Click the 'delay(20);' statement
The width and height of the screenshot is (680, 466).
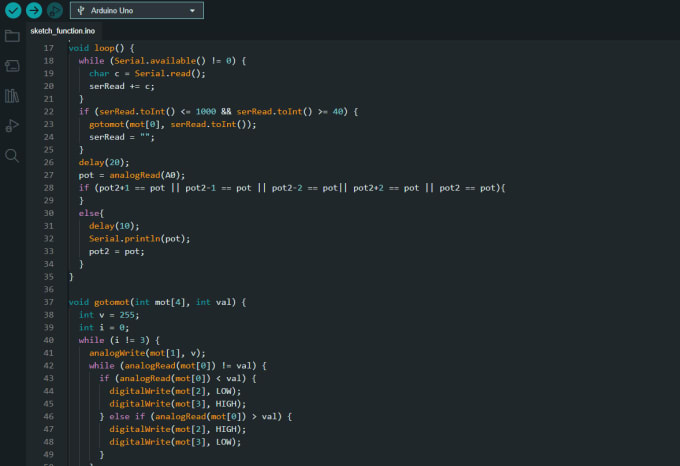104,163
